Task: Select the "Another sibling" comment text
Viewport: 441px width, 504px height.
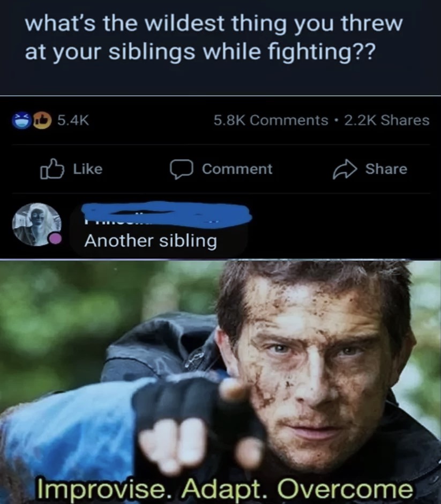Action: point(151,241)
